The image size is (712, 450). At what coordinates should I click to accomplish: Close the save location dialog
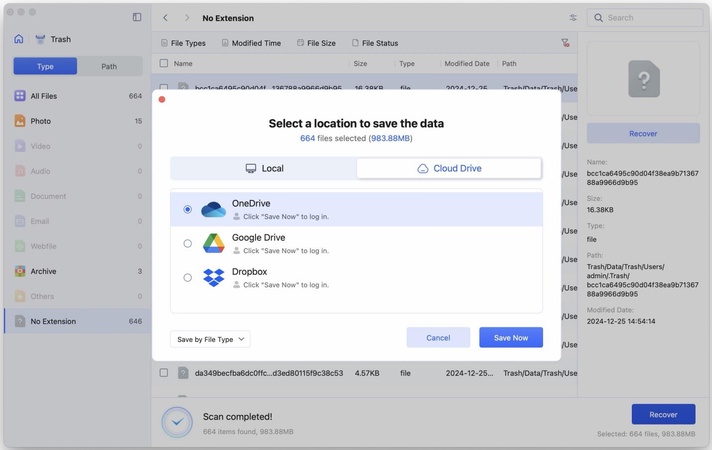[162, 99]
